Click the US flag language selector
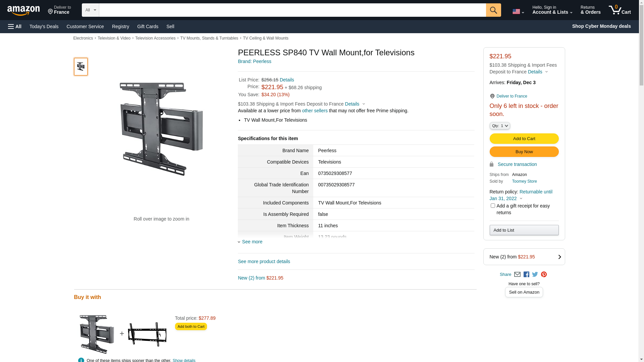This screenshot has height=362, width=644. pyautogui.click(x=518, y=12)
